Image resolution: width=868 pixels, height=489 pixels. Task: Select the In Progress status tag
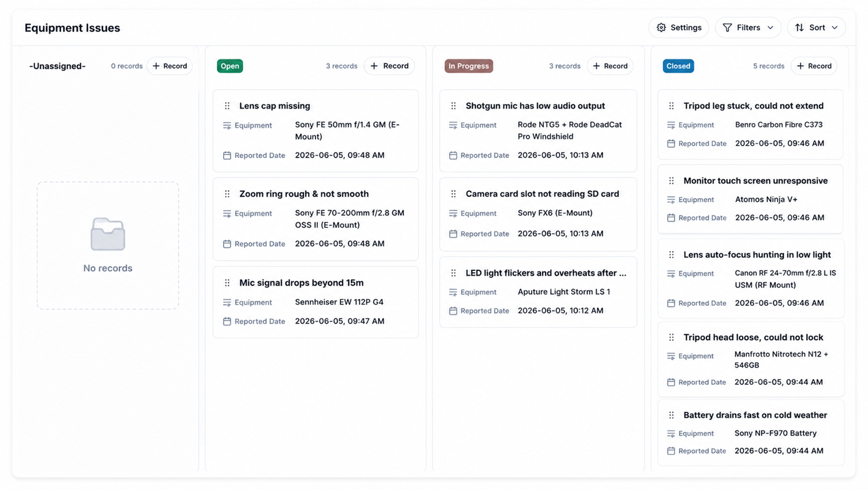coord(469,66)
